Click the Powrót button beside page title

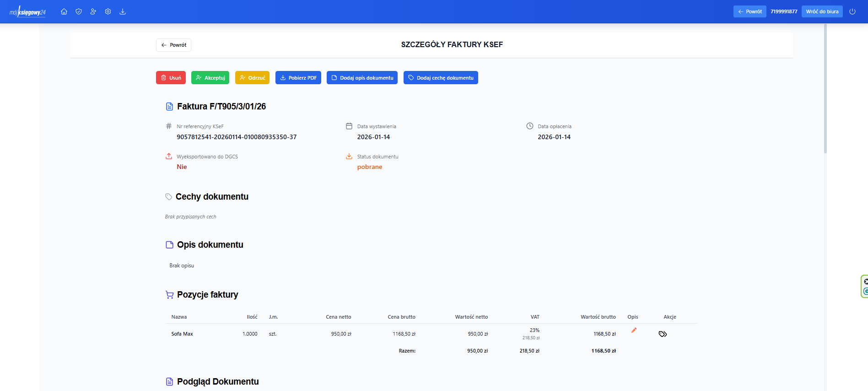[173, 45]
